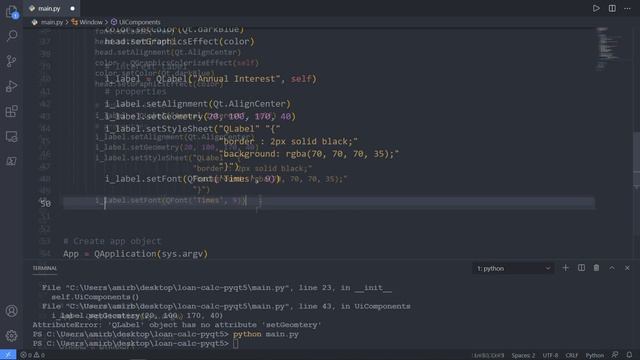The width and height of the screenshot is (640, 360).
Task: Create a new terminal with plus icon
Action: [x=565, y=268]
